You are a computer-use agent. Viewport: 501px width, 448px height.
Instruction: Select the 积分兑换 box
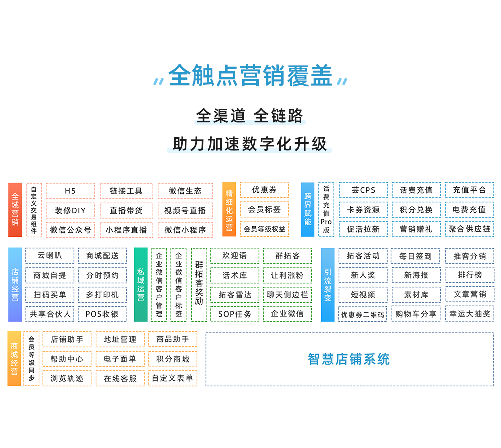[x=416, y=210]
